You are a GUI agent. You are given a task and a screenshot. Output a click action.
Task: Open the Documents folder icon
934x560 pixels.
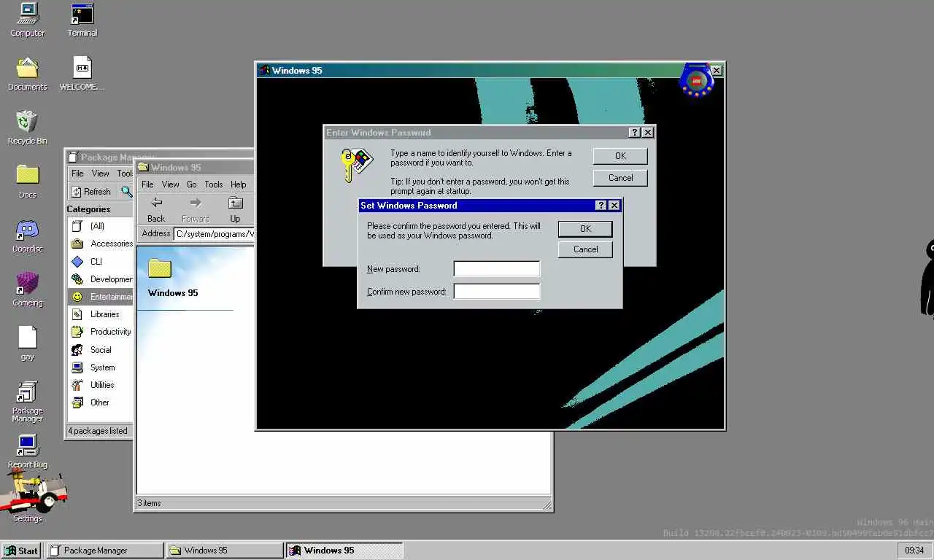27,74
